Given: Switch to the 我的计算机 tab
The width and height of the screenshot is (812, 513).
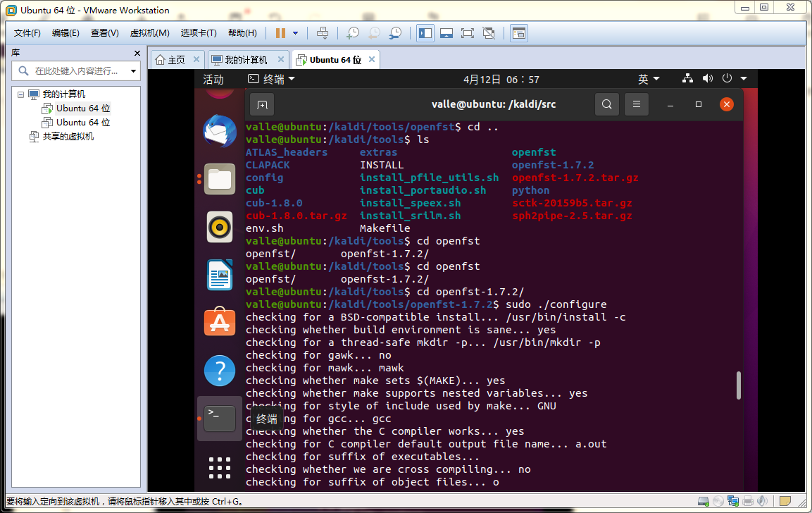Looking at the screenshot, I should (246, 60).
